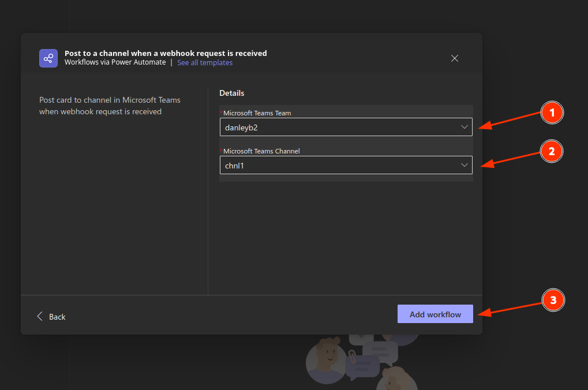Click the red numbered circle 2 marker
The width and height of the screenshot is (588, 390).
(x=552, y=152)
